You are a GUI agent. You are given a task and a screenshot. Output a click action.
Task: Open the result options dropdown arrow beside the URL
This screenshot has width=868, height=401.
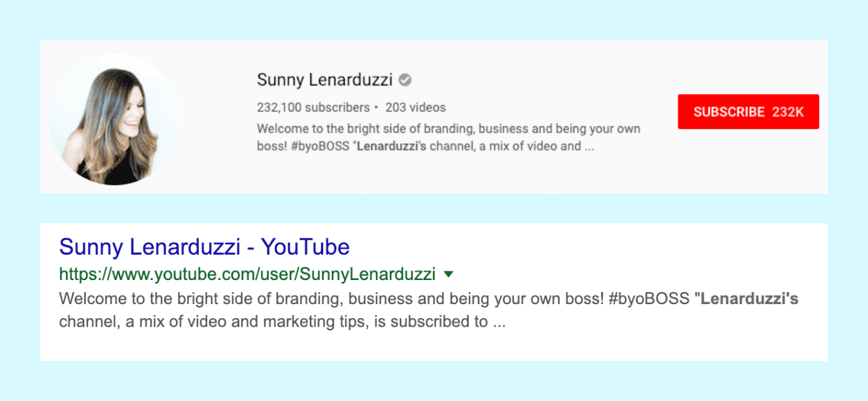(449, 273)
